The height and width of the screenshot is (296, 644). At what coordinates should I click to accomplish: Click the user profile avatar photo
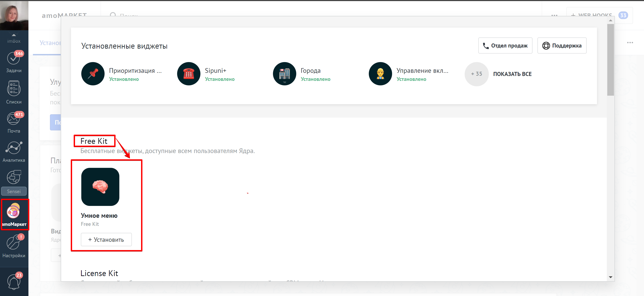coord(14,15)
